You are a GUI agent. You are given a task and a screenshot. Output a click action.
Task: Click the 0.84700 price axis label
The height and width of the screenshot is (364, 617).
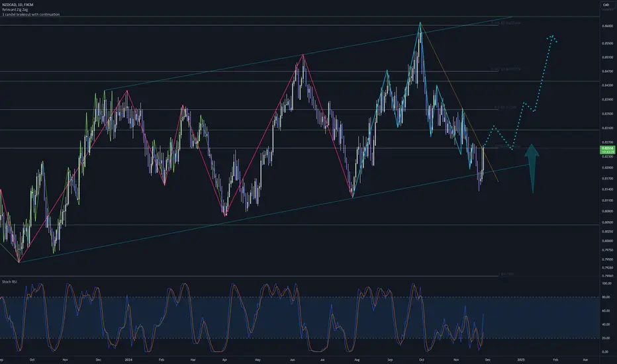[608, 71]
